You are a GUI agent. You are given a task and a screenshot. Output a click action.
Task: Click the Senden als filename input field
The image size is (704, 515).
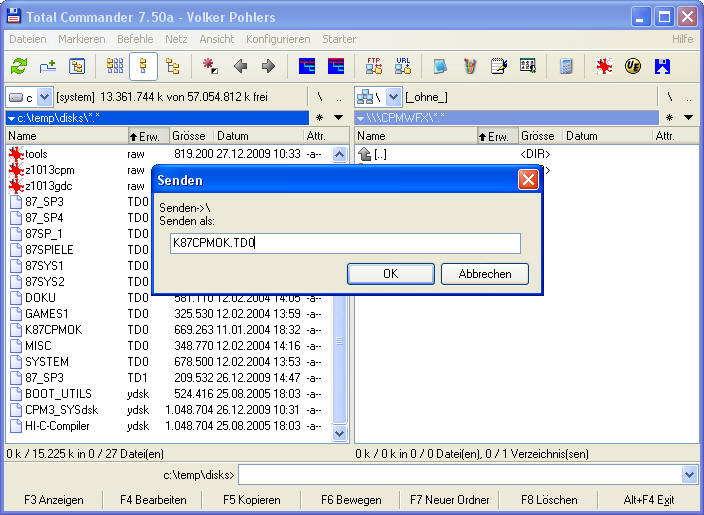point(345,243)
